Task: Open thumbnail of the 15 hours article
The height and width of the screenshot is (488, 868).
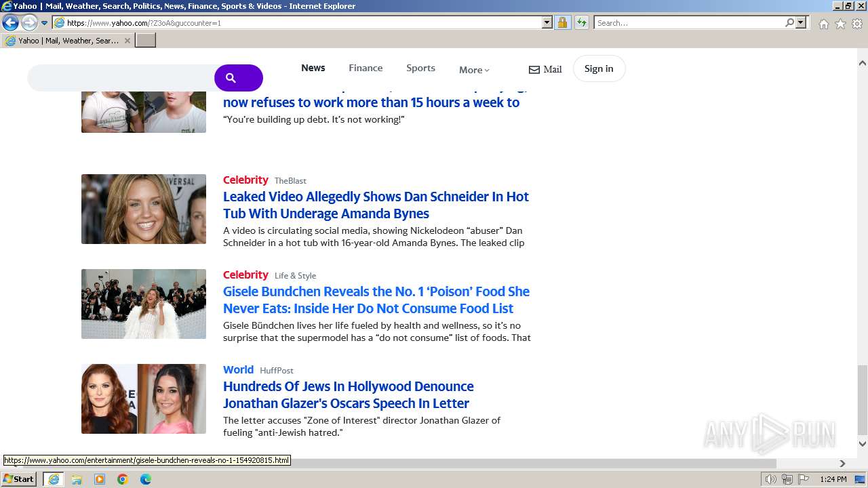Action: click(144, 110)
